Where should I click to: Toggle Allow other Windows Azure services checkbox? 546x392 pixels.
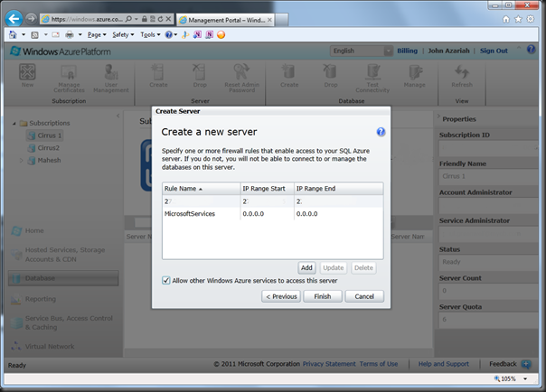coord(166,280)
